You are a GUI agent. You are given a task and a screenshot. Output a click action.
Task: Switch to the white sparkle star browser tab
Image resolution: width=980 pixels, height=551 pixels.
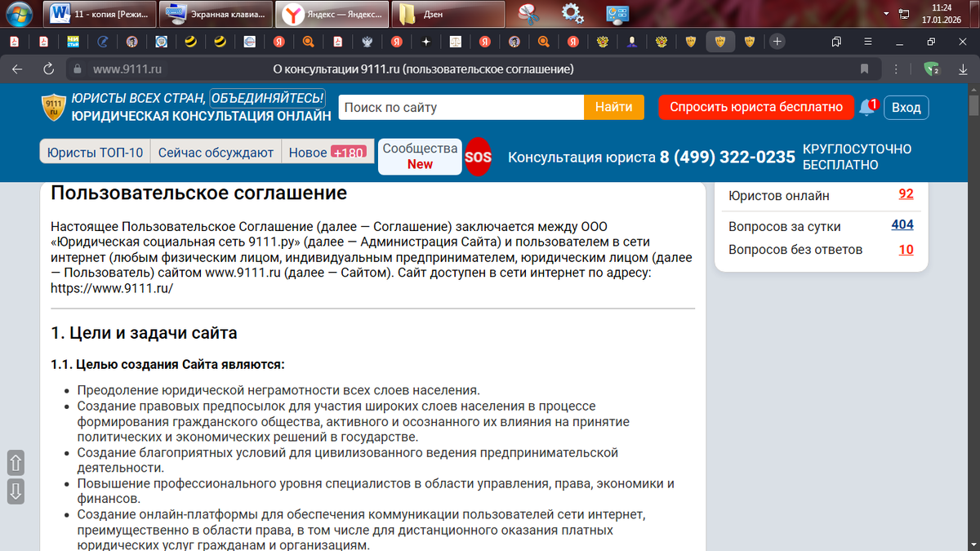pos(425,41)
